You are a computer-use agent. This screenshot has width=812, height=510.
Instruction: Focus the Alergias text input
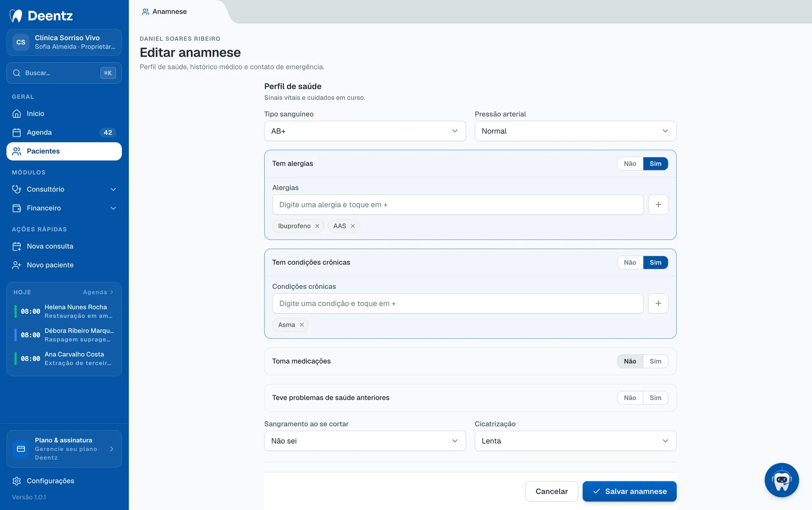tap(458, 205)
